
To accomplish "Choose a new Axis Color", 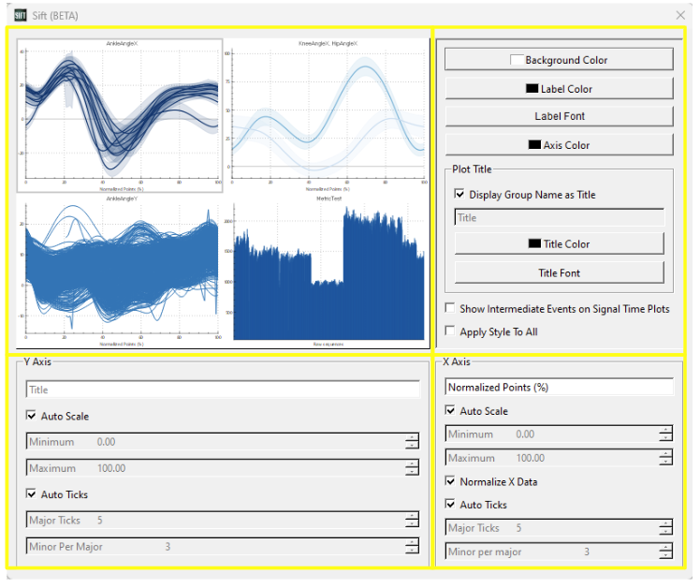I will 559,145.
